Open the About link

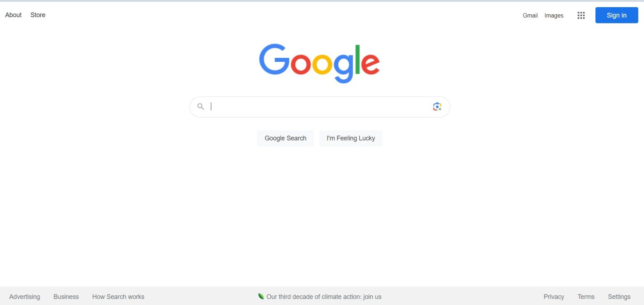pyautogui.click(x=13, y=15)
